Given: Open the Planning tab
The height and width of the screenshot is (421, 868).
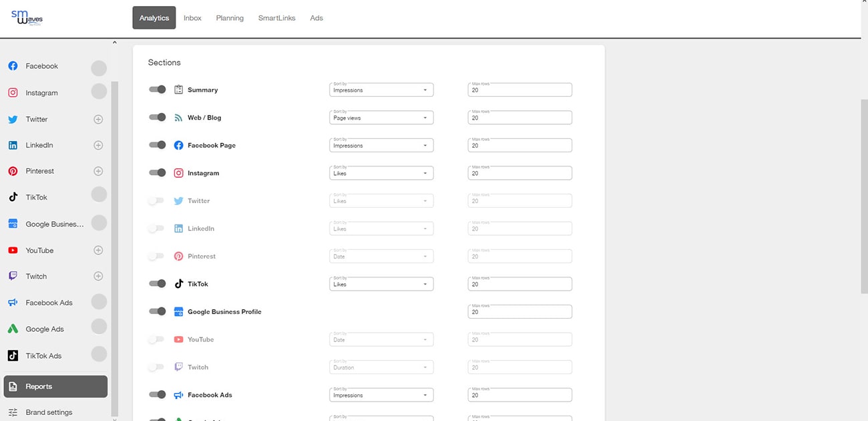Looking at the screenshot, I should pos(230,18).
